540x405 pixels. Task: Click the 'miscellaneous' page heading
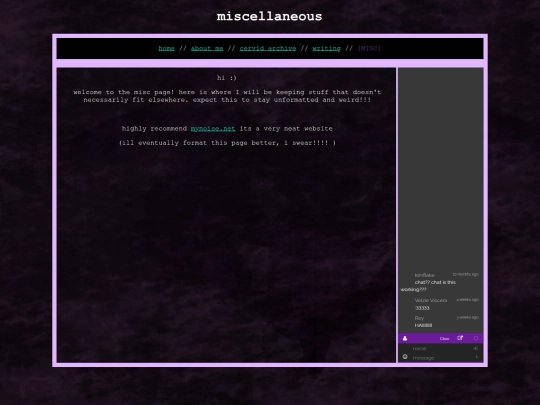(x=270, y=16)
